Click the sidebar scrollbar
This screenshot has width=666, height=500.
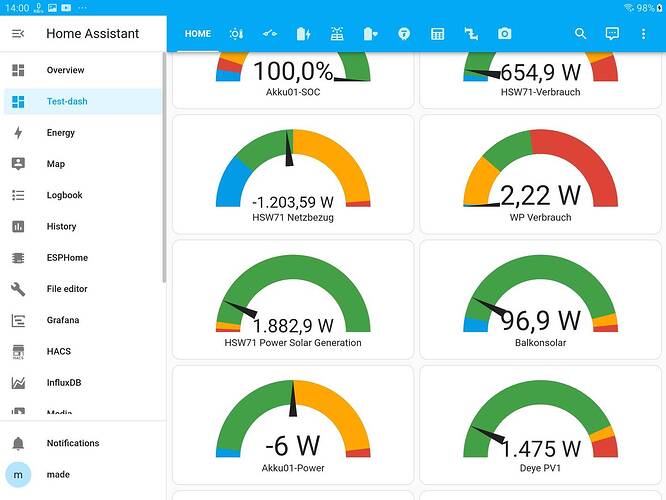coord(164,167)
